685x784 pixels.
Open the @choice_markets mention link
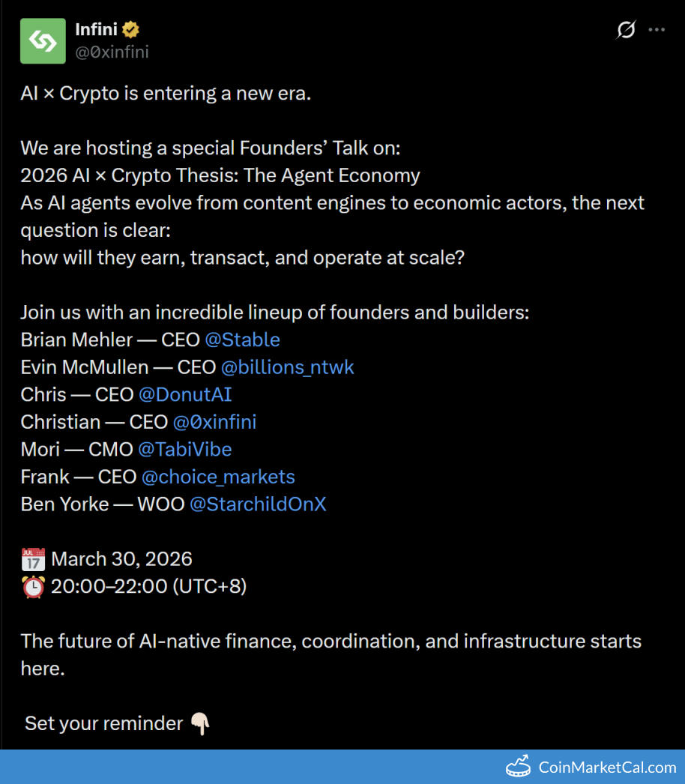[218, 477]
